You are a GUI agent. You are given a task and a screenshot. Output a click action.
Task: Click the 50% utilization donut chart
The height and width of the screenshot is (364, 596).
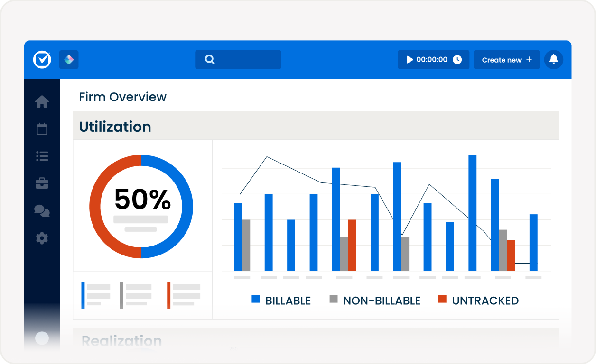tap(141, 206)
